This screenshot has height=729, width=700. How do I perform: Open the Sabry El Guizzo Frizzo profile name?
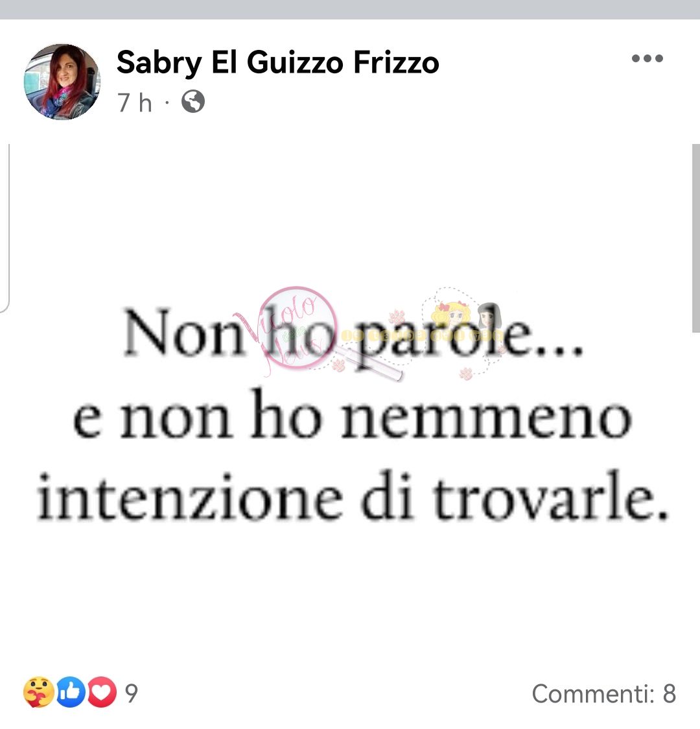coord(278,63)
